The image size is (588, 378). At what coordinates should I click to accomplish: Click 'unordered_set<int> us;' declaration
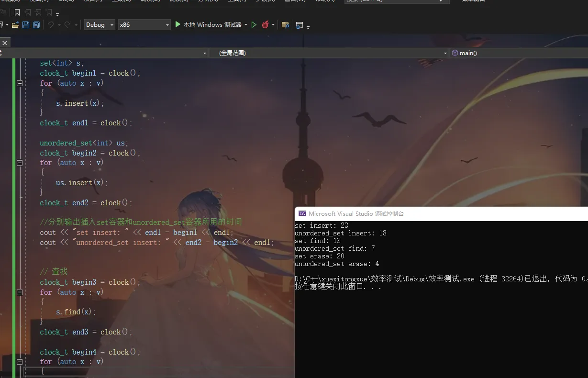[84, 143]
